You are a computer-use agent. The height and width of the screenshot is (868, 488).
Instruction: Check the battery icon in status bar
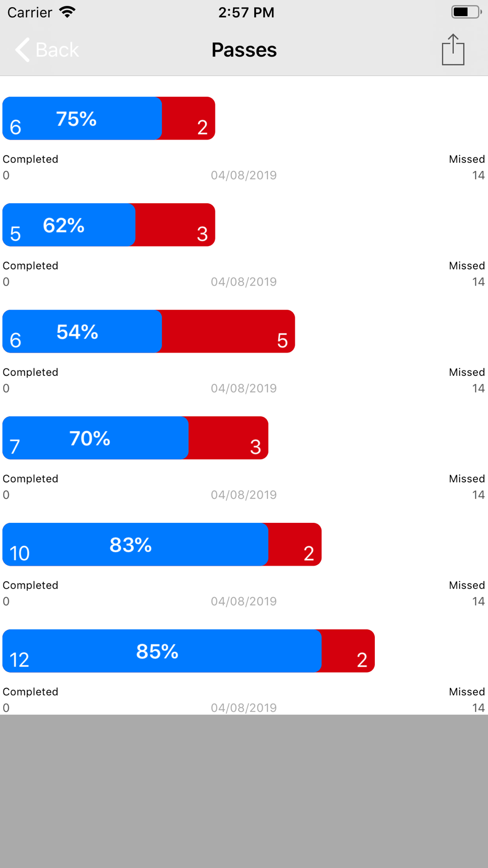click(467, 12)
